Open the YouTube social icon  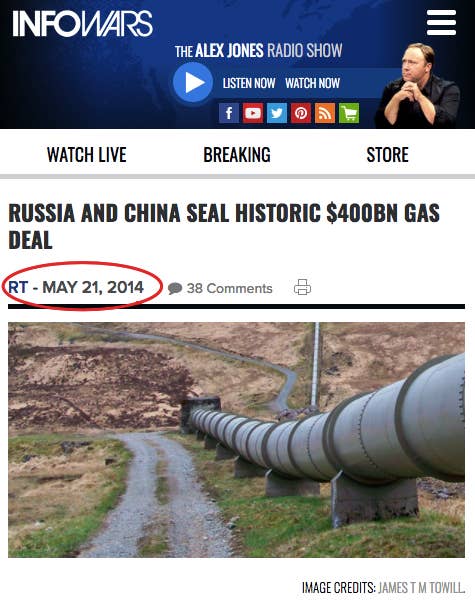click(x=253, y=113)
